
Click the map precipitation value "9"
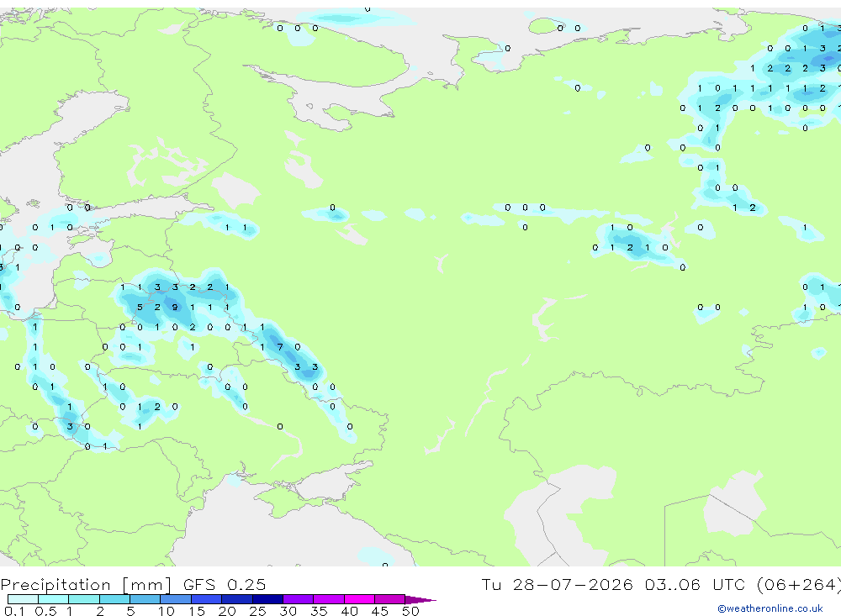175,308
